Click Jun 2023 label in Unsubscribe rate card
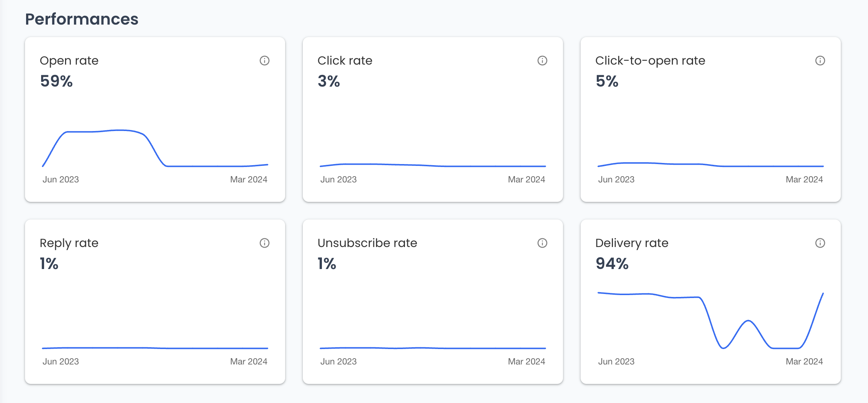 pos(338,362)
